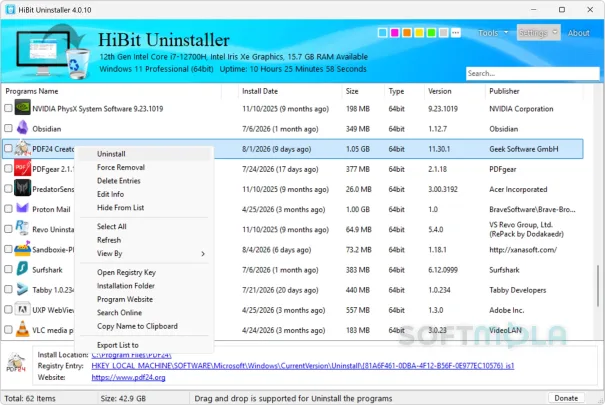Screen dimensions: 605x405
Task: Choose Open Registry Key
Action: click(x=145, y=272)
